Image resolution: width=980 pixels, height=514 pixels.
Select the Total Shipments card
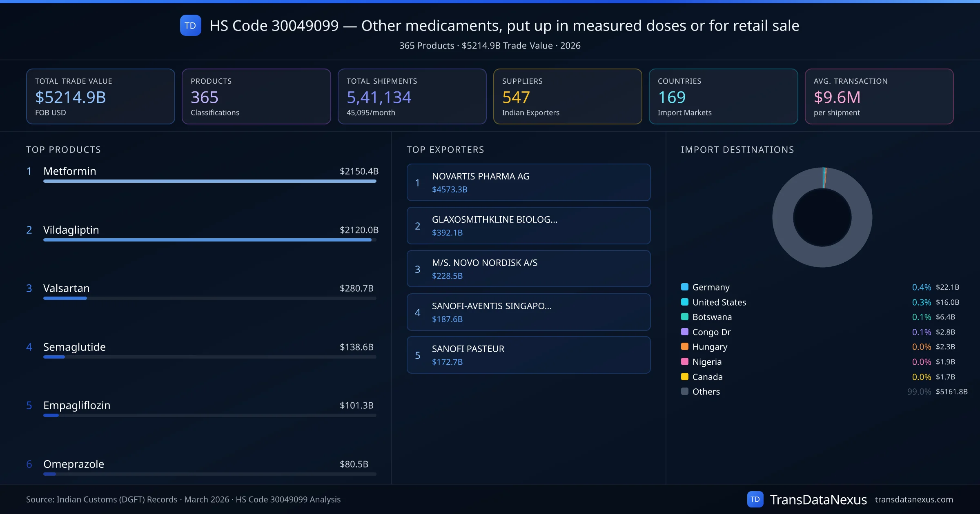412,96
